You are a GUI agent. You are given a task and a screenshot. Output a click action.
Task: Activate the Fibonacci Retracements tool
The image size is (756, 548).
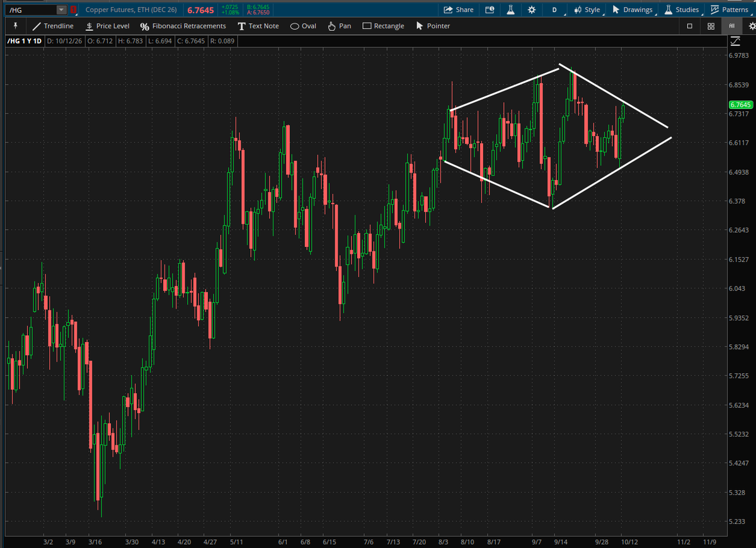(183, 26)
